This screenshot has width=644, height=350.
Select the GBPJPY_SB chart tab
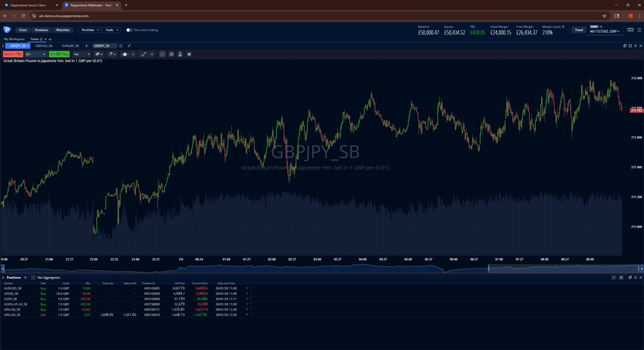(x=18, y=46)
